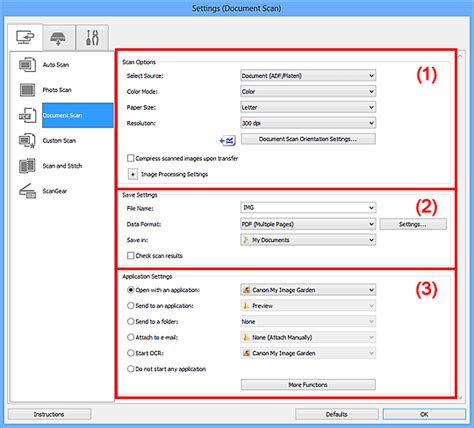Select Attach to e-mail radio

(131, 337)
